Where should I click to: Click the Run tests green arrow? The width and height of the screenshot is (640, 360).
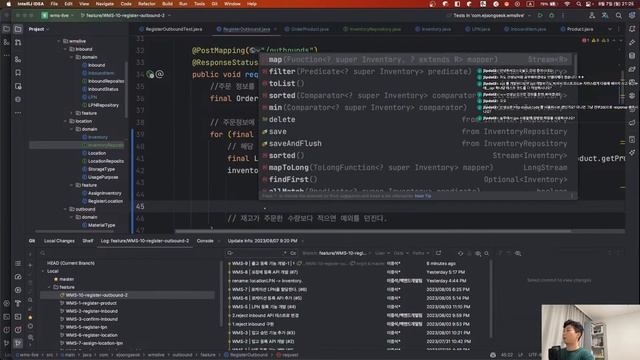[540, 16]
